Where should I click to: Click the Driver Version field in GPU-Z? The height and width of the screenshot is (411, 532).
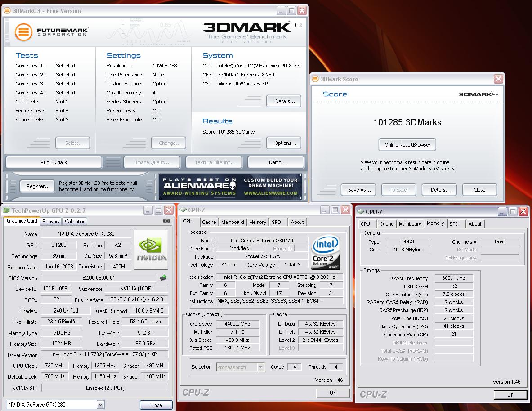coord(104,354)
